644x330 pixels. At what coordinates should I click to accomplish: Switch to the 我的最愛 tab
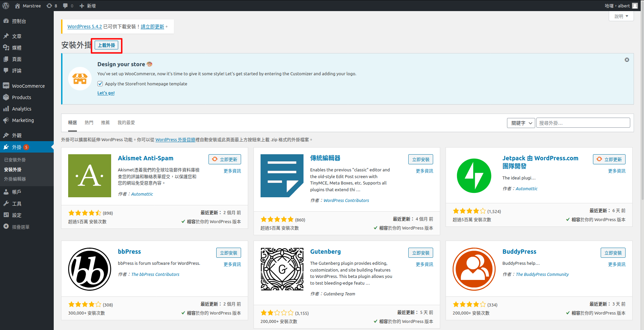click(x=126, y=123)
